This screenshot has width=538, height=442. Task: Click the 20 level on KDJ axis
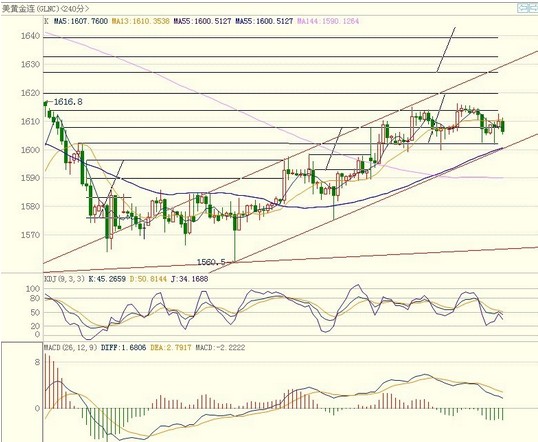[x=35, y=326]
